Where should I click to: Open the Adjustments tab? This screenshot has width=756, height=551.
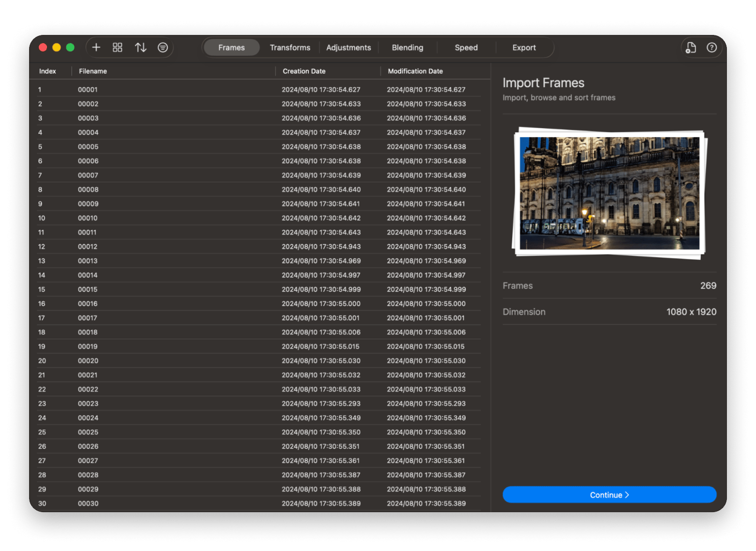pos(348,48)
